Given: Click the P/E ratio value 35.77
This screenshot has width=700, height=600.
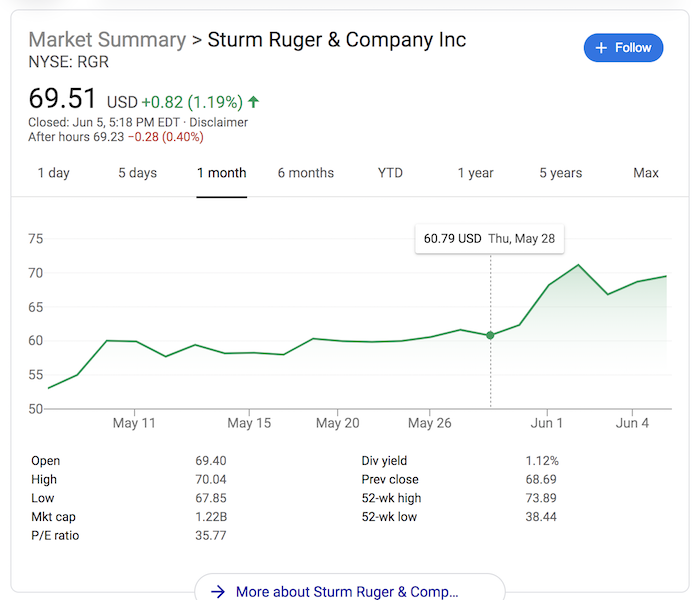Looking at the screenshot, I should click(211, 536).
